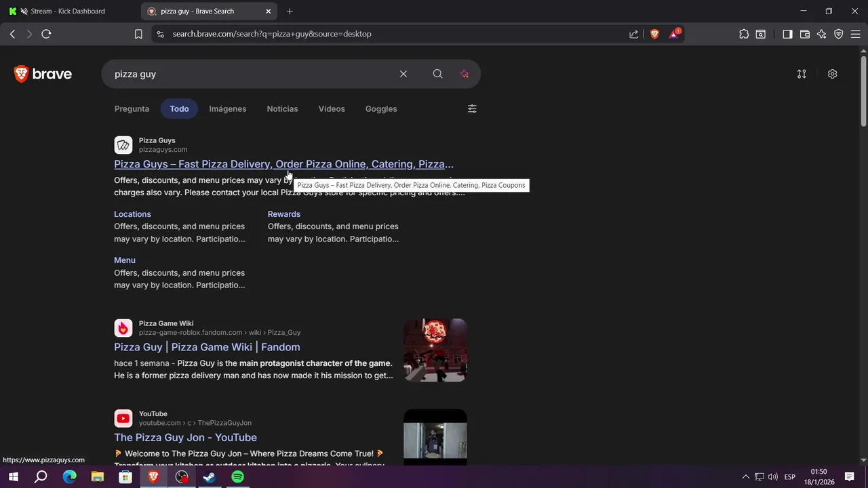Clear the search box text

(403, 74)
